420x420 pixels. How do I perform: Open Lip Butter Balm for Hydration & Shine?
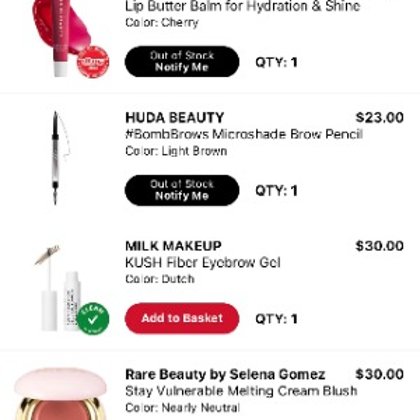pos(243,6)
